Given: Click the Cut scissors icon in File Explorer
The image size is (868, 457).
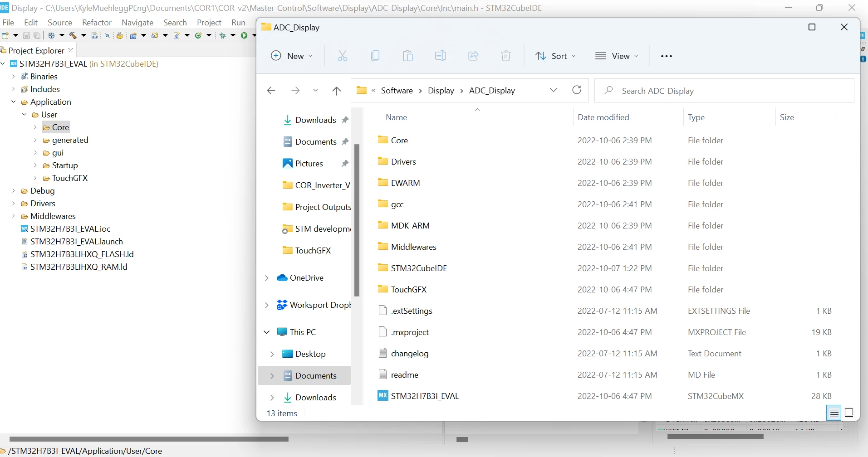Looking at the screenshot, I should point(343,56).
